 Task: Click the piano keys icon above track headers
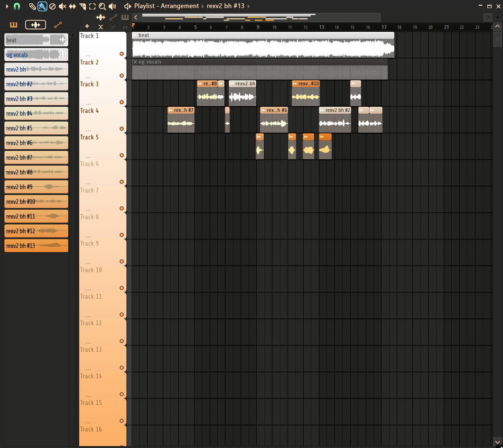point(125,18)
